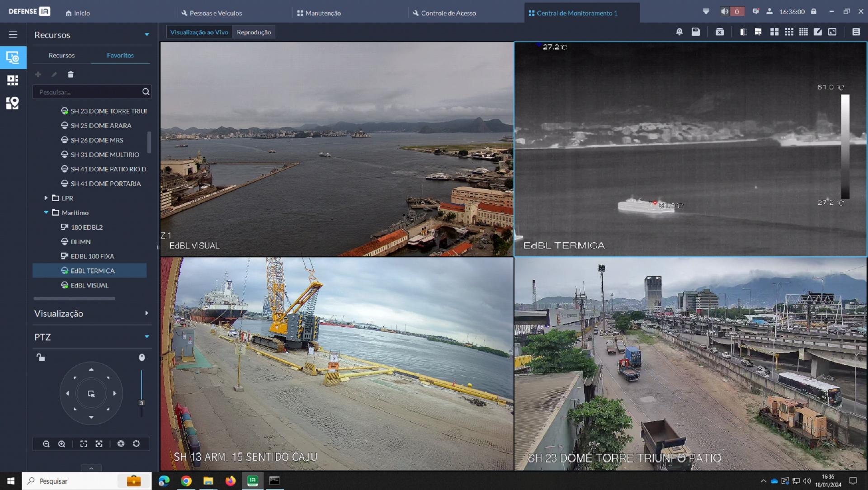868x490 pixels.
Task: Expand the LPR folder
Action: [x=46, y=198]
